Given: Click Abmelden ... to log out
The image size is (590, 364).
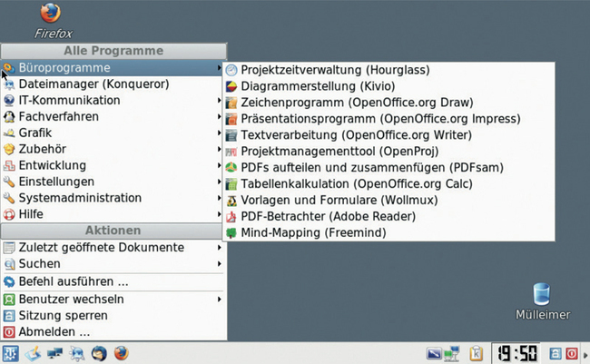Looking at the screenshot, I should [113, 331].
